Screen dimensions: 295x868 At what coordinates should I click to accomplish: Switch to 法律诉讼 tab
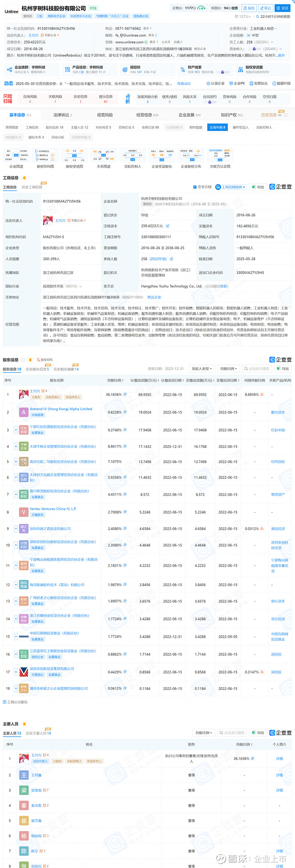(x=63, y=115)
